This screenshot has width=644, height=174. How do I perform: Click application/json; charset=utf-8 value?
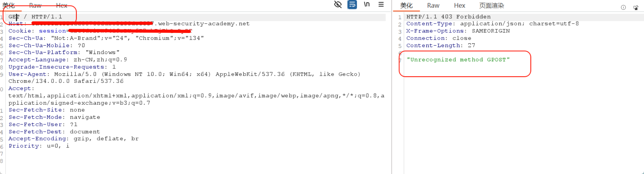point(519,24)
